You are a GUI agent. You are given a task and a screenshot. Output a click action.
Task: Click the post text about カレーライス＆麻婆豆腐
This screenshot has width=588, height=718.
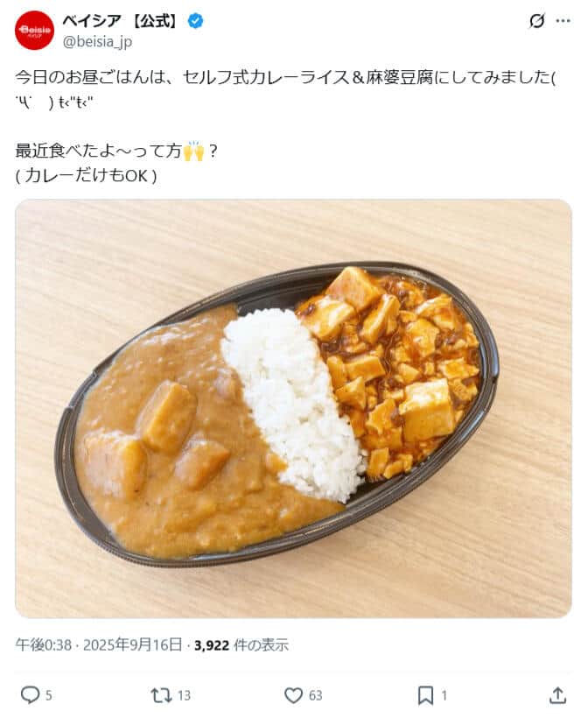coord(285,89)
